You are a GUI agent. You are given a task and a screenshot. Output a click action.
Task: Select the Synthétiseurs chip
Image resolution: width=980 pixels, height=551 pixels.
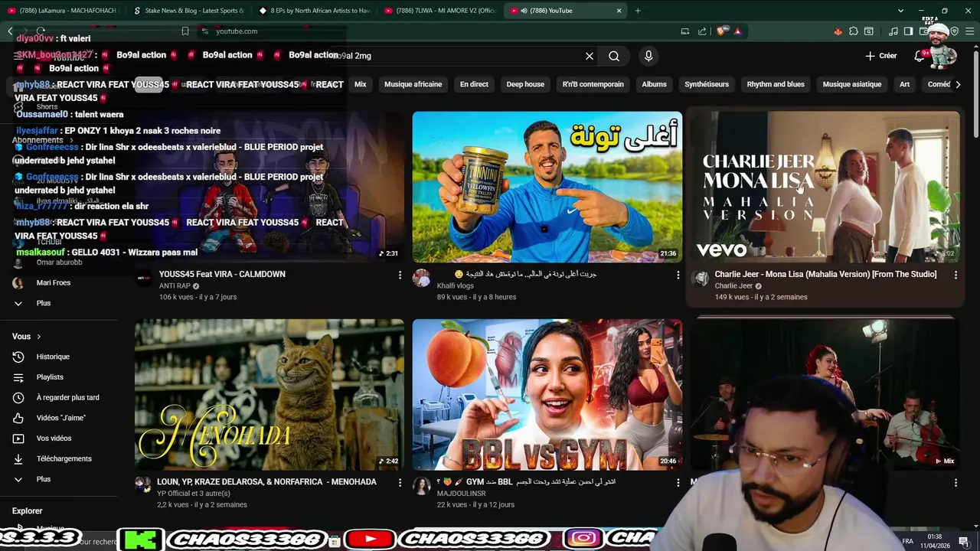[x=707, y=84]
